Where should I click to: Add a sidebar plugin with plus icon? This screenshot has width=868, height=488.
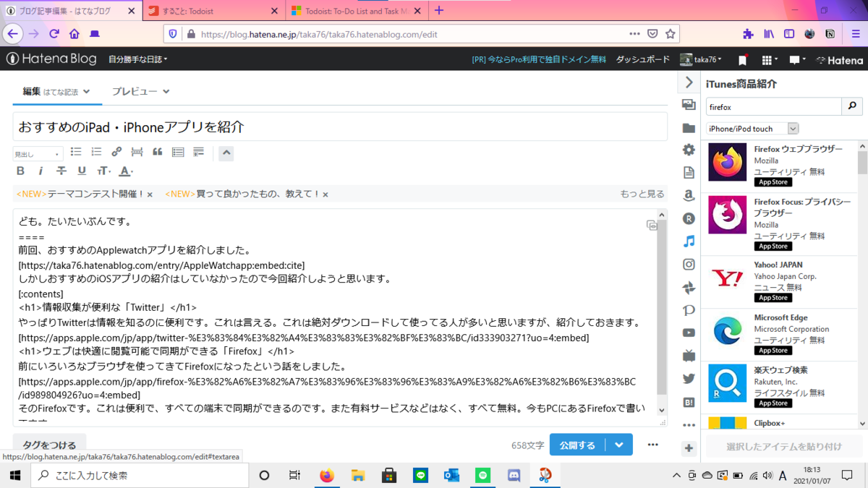(689, 448)
